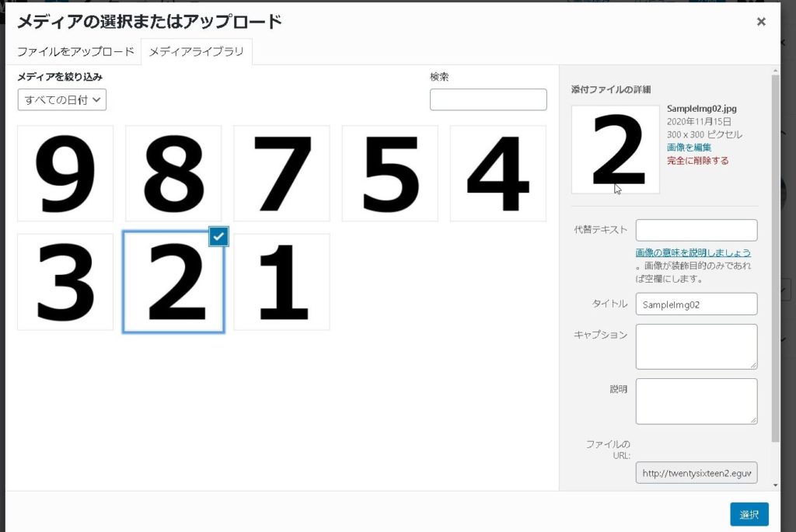
Task: Click the 画像を編集 link
Action: pyautogui.click(x=689, y=148)
